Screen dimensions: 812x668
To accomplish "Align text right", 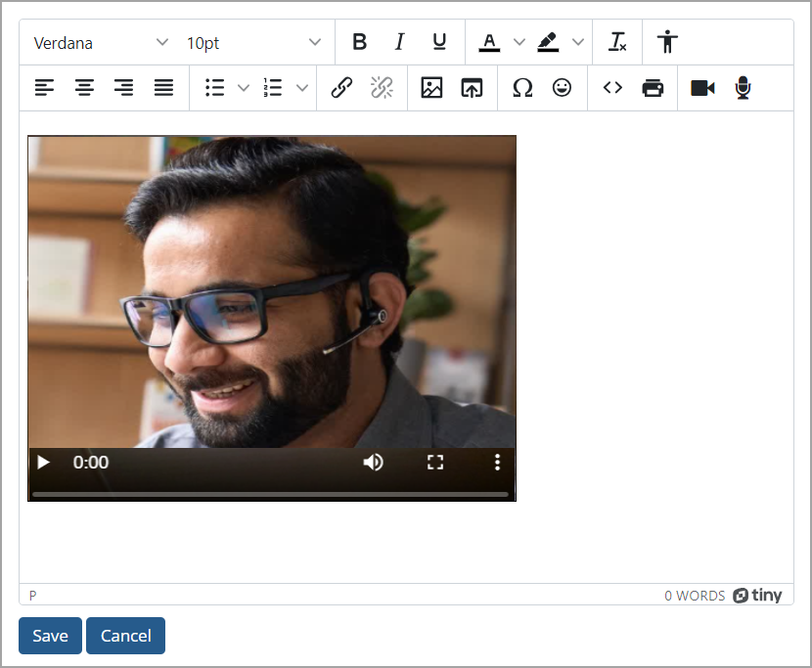I will coord(124,87).
